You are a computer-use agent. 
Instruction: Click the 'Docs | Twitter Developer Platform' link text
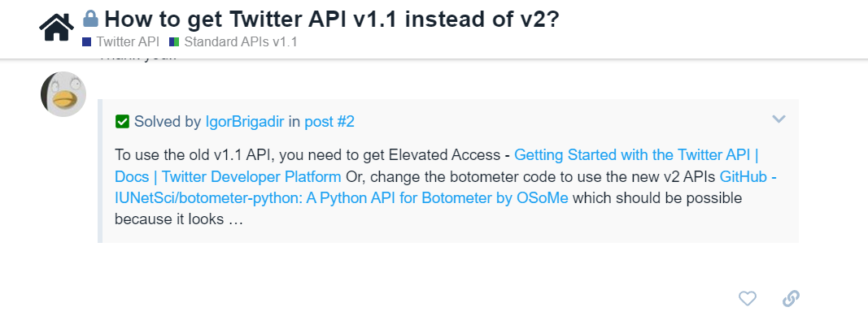pyautogui.click(x=229, y=176)
